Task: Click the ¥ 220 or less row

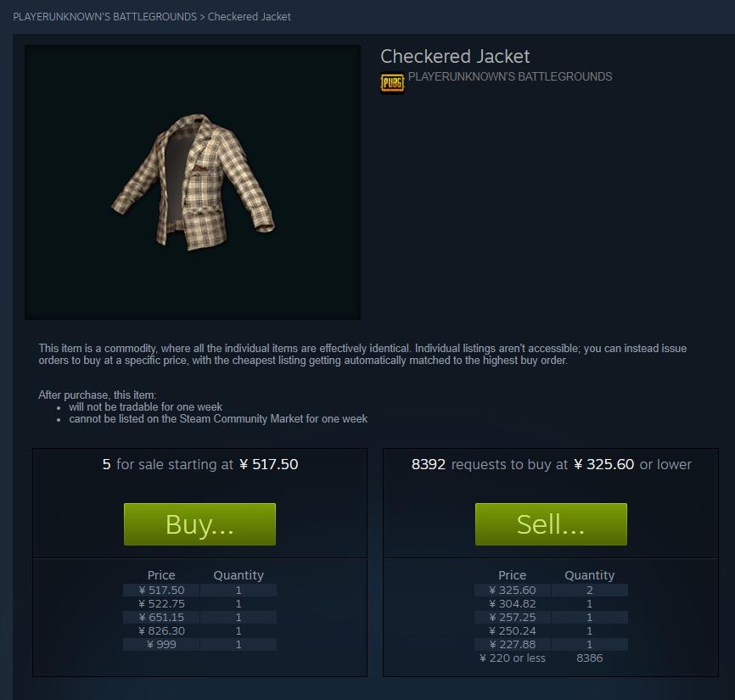Action: pyautogui.click(x=551, y=658)
